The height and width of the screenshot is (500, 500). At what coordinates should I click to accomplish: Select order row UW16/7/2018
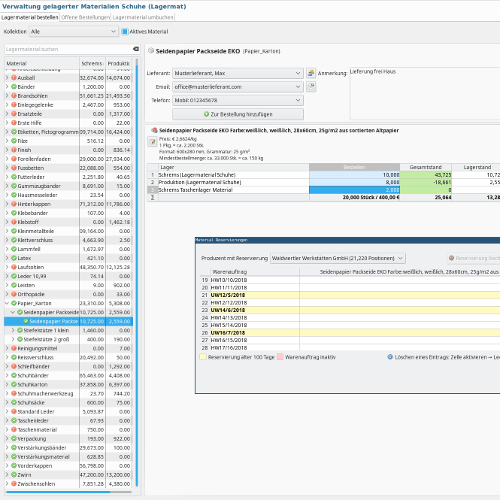(350, 333)
